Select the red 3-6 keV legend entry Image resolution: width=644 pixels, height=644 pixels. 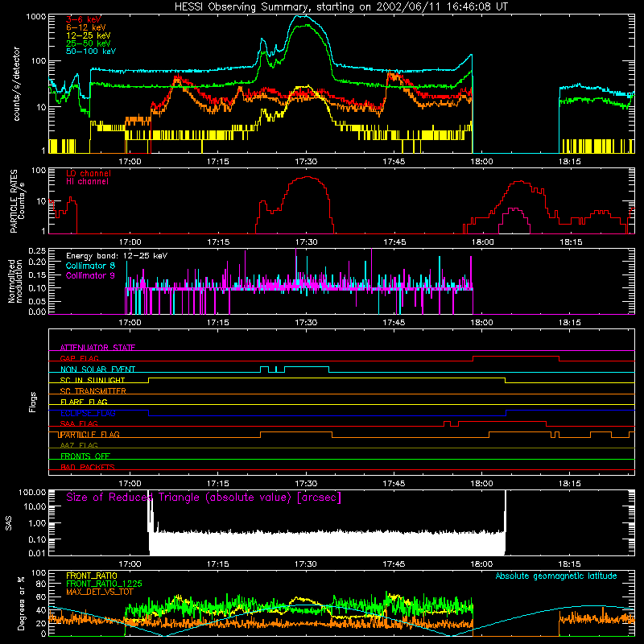point(84,19)
